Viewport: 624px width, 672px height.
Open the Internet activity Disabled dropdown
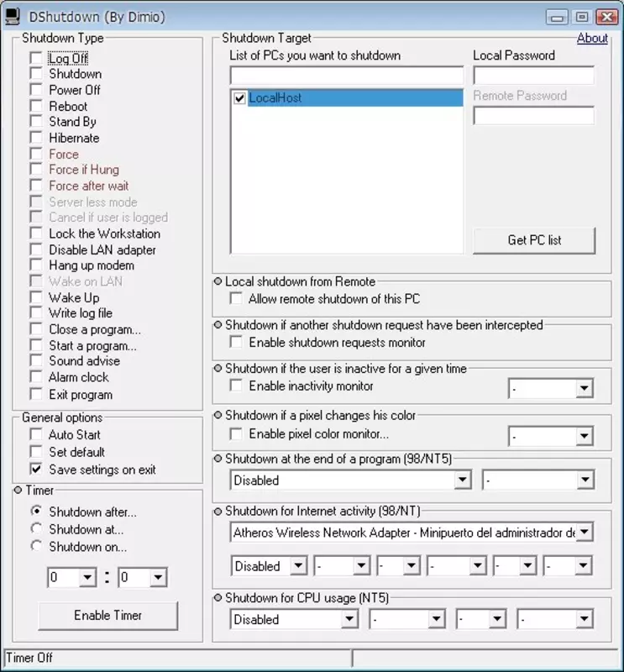(298, 565)
